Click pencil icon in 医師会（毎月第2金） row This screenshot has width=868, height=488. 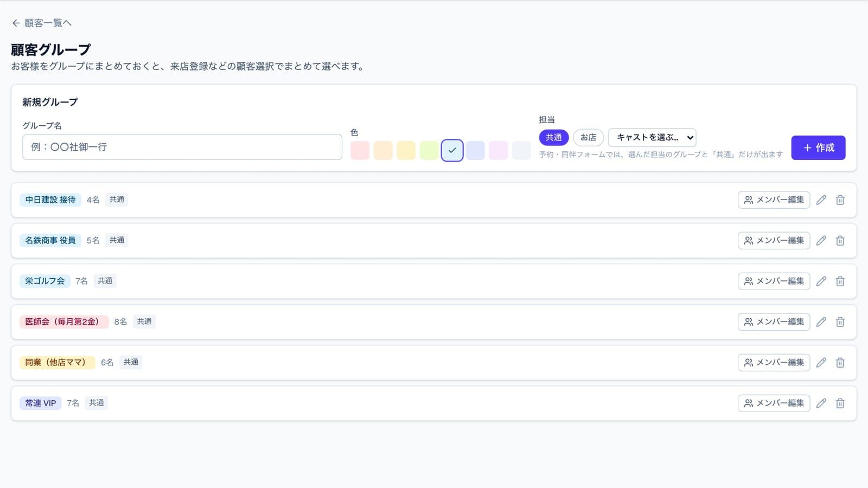[821, 322]
